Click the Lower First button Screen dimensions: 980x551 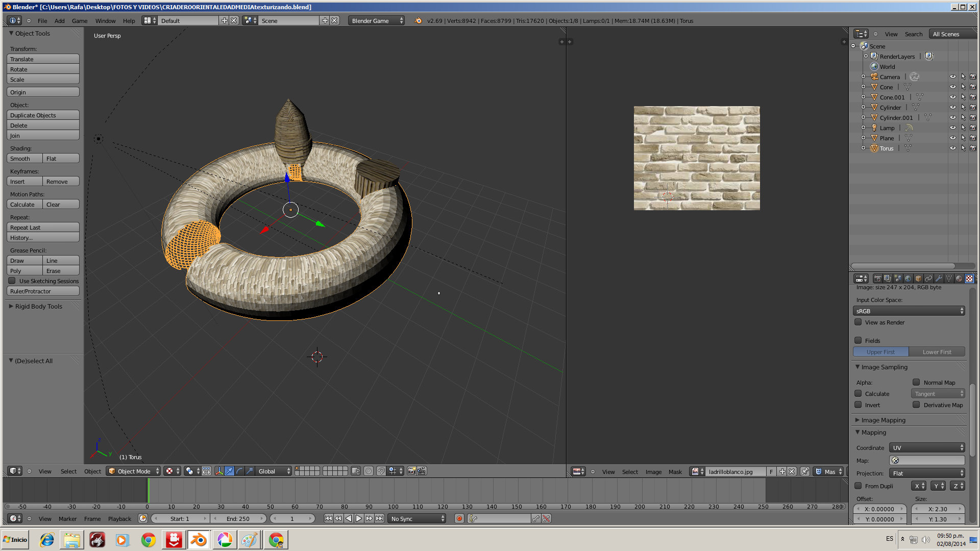point(937,352)
